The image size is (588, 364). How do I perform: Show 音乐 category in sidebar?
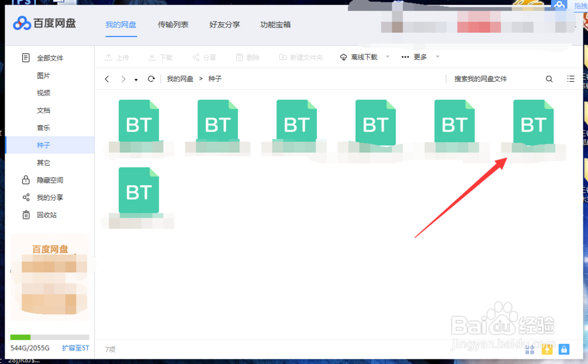pos(44,128)
